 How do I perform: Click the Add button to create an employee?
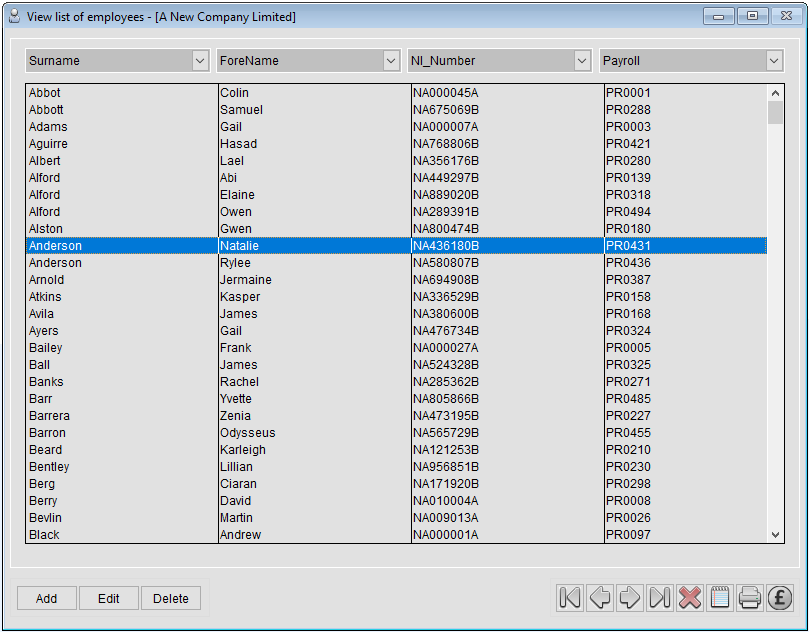pyautogui.click(x=46, y=597)
